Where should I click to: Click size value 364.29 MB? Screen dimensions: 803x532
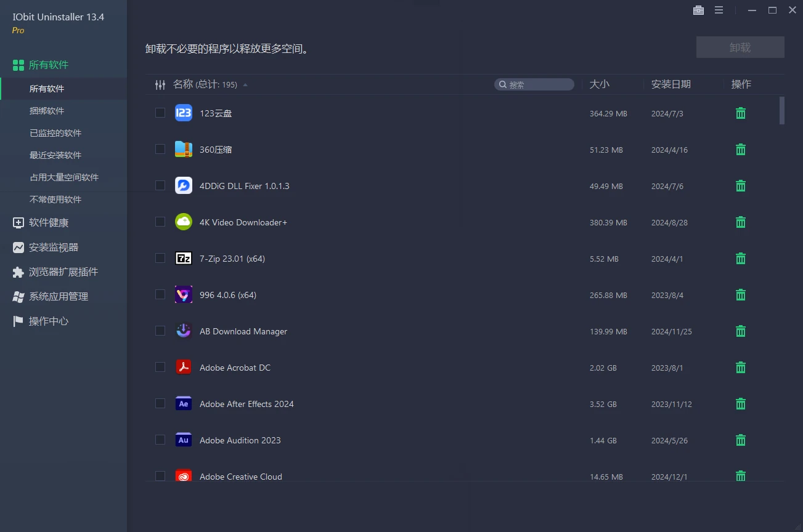[x=608, y=114]
